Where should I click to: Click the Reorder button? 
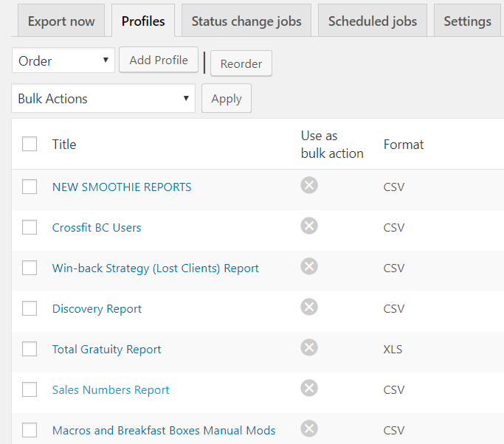coord(241,64)
